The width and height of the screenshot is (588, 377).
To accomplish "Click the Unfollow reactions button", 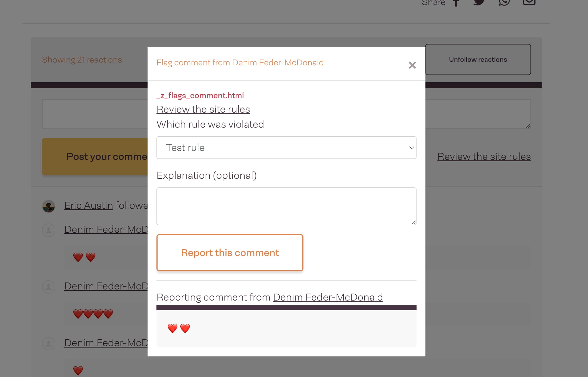I will pyautogui.click(x=478, y=59).
